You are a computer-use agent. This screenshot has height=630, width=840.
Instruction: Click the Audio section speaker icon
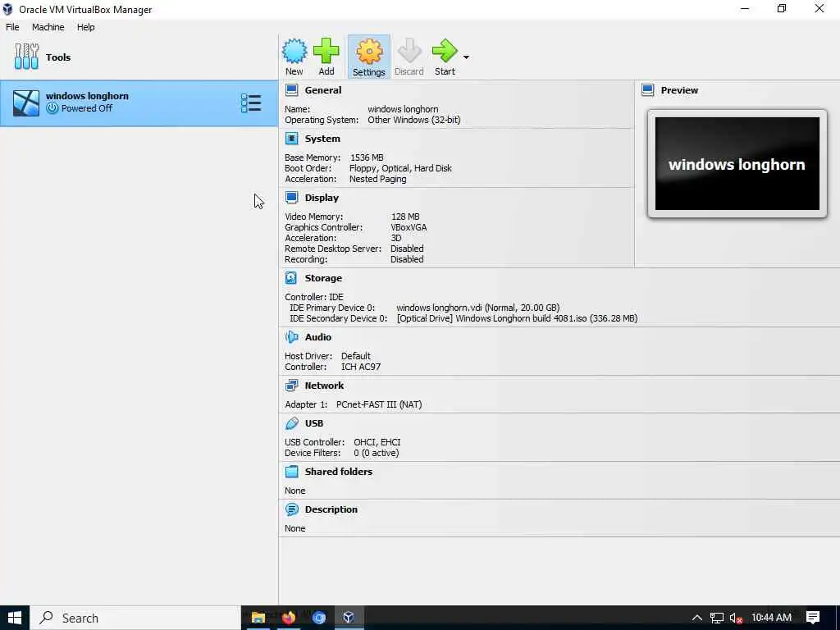tap(291, 337)
